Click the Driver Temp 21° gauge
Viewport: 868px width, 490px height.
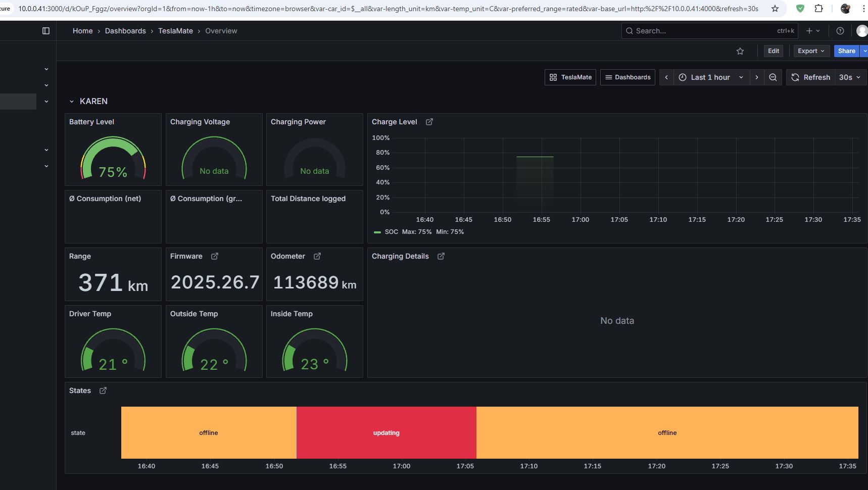click(x=113, y=350)
